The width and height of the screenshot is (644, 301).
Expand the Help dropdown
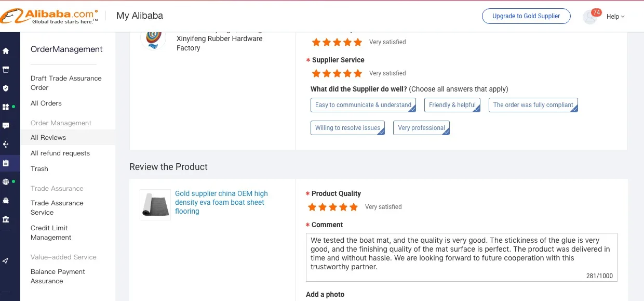(x=615, y=17)
